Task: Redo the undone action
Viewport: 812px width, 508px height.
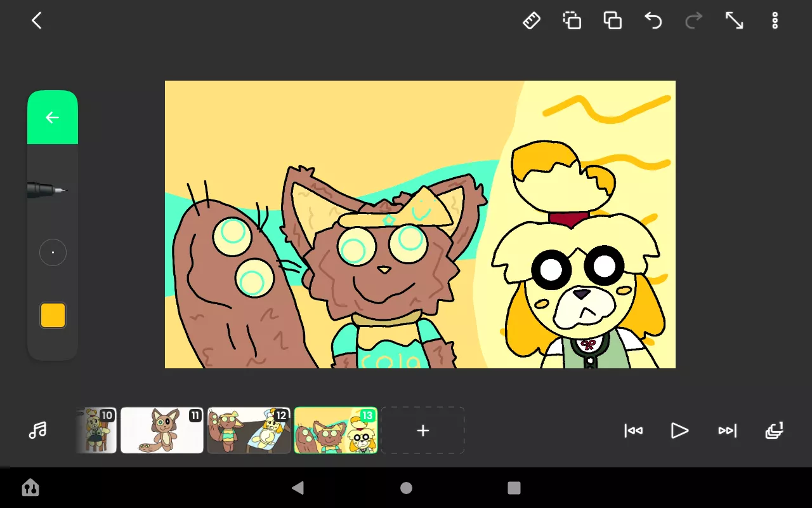Action: tap(694, 20)
